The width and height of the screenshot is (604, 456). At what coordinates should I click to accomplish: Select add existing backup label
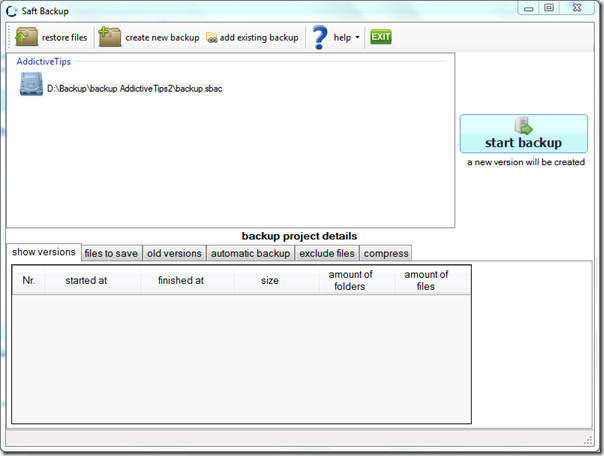point(259,37)
